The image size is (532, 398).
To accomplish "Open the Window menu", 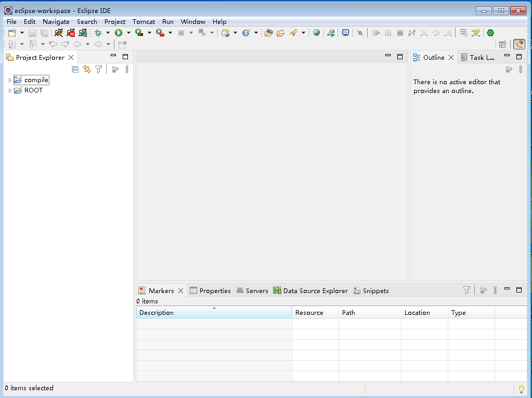I will 193,22.
